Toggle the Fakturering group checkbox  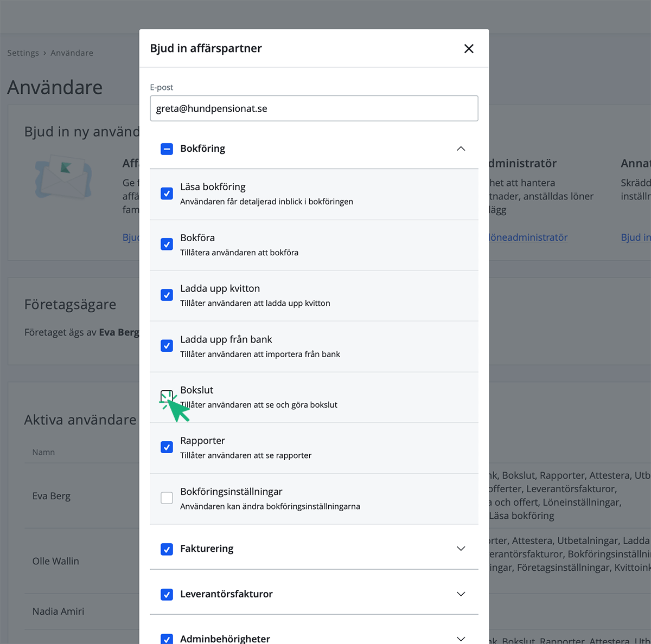click(167, 549)
